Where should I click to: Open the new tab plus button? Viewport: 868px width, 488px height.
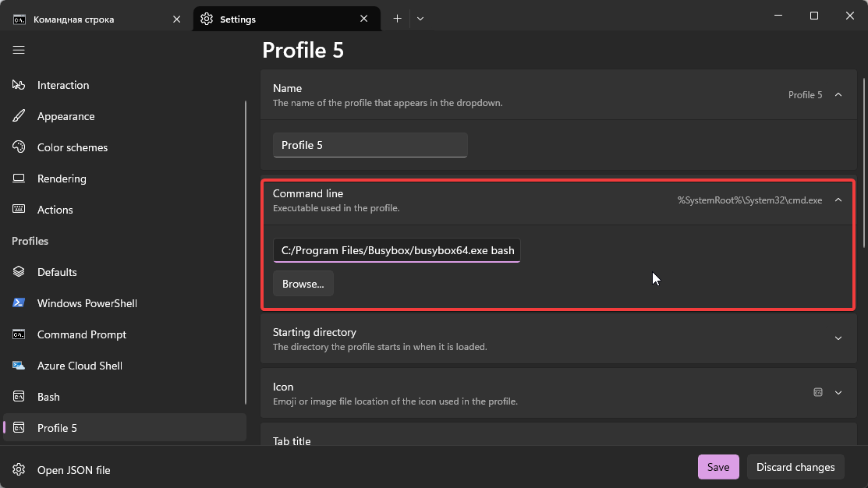(x=397, y=19)
